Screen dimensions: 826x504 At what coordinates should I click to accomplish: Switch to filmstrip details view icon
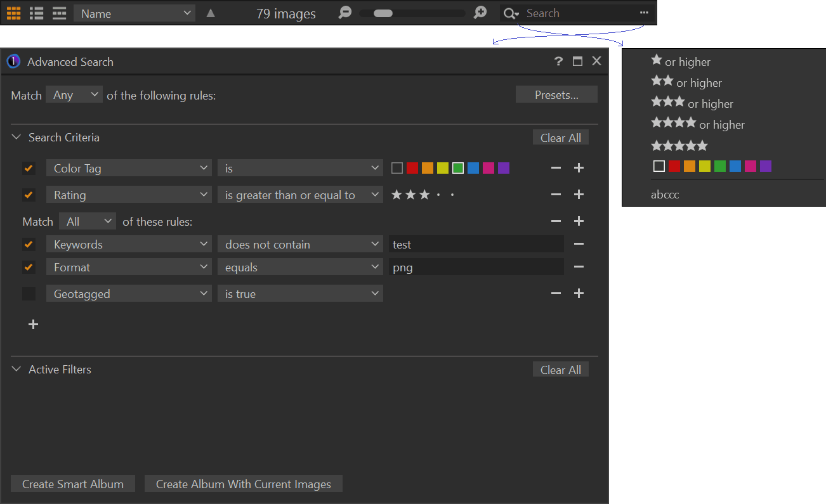[60, 13]
